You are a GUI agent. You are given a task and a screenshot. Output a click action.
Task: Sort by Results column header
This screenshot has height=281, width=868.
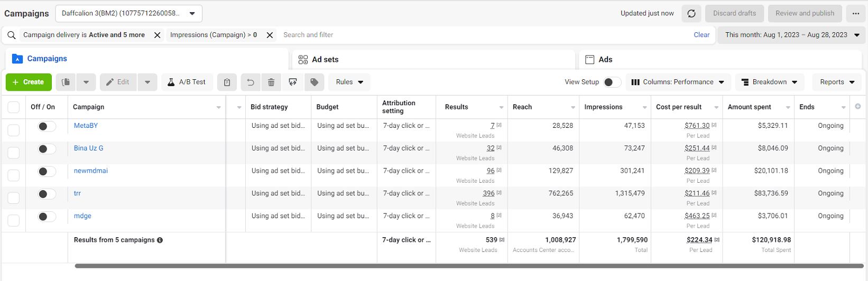(x=472, y=107)
